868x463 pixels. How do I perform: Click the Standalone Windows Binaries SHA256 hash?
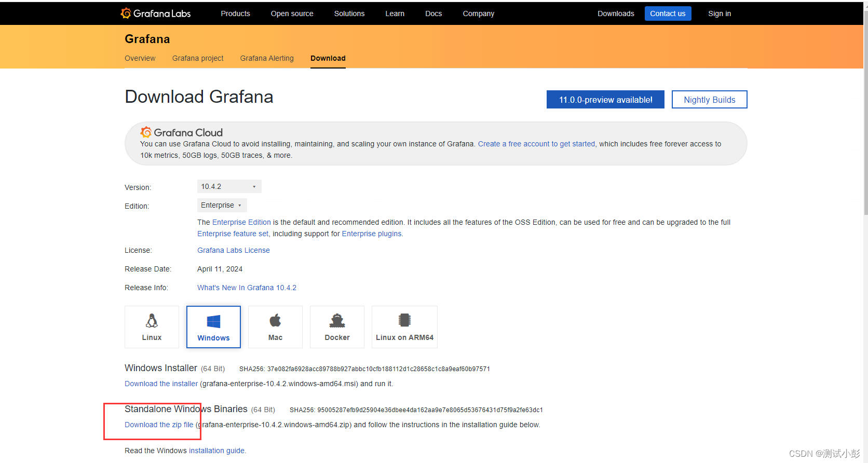[x=416, y=410]
